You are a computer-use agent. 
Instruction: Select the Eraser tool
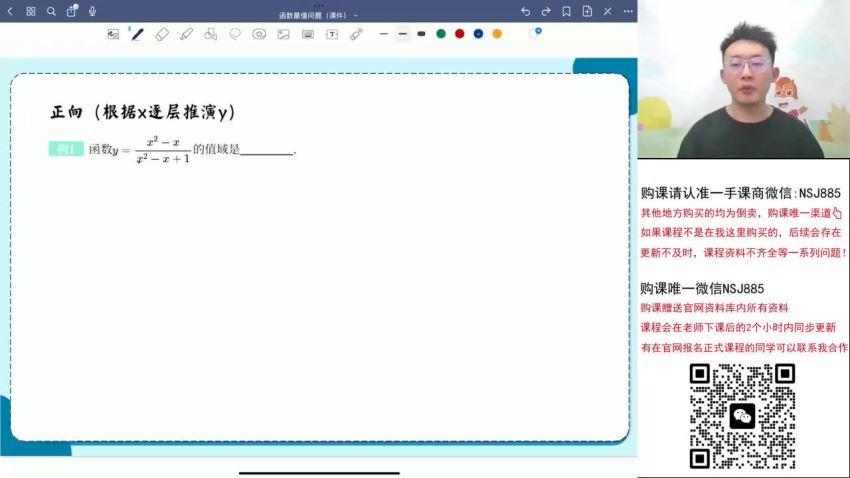tap(162, 34)
